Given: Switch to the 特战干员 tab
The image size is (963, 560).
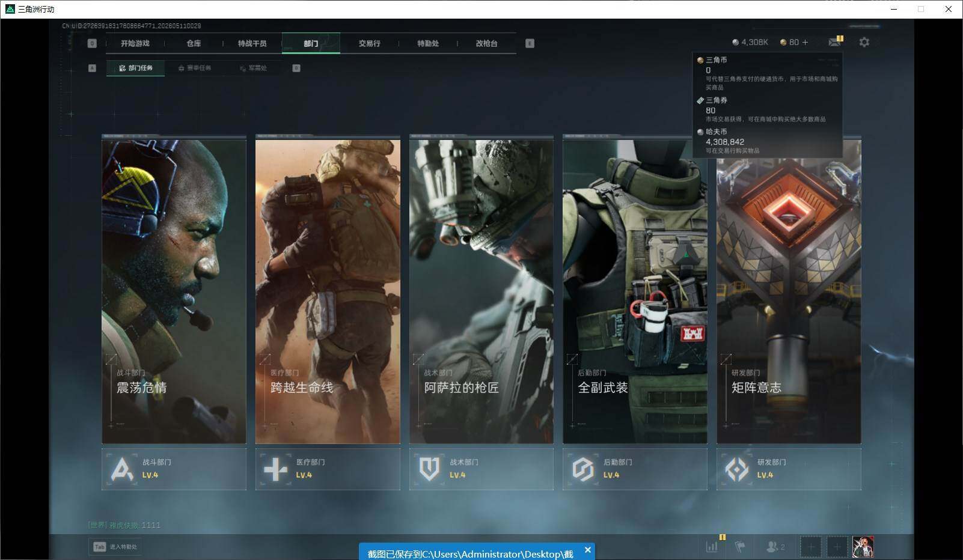Looking at the screenshot, I should pos(252,43).
